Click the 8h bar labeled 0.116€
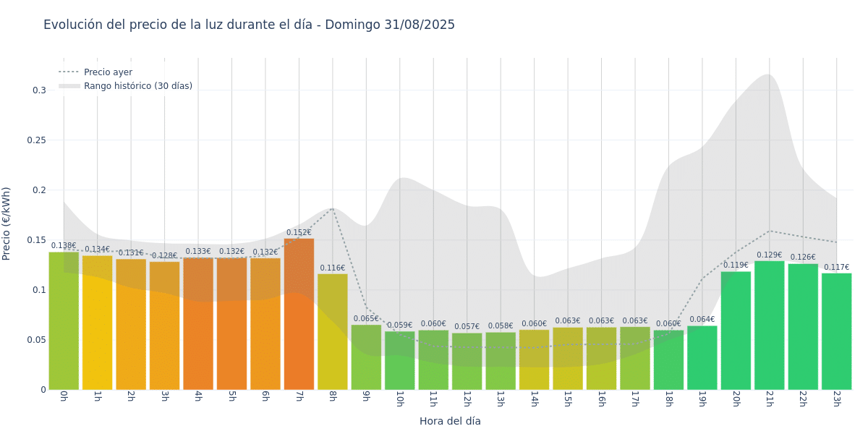The height and width of the screenshot is (434, 868). click(333, 332)
